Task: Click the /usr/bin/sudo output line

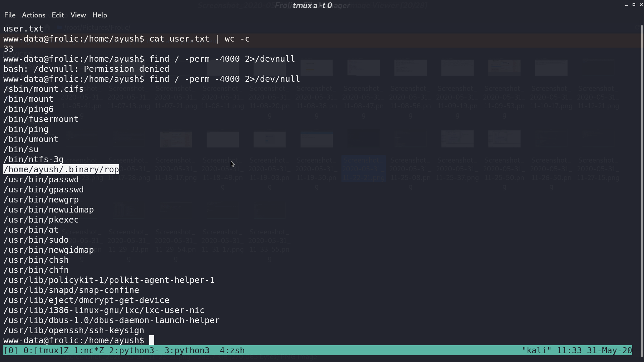Action: (36, 240)
